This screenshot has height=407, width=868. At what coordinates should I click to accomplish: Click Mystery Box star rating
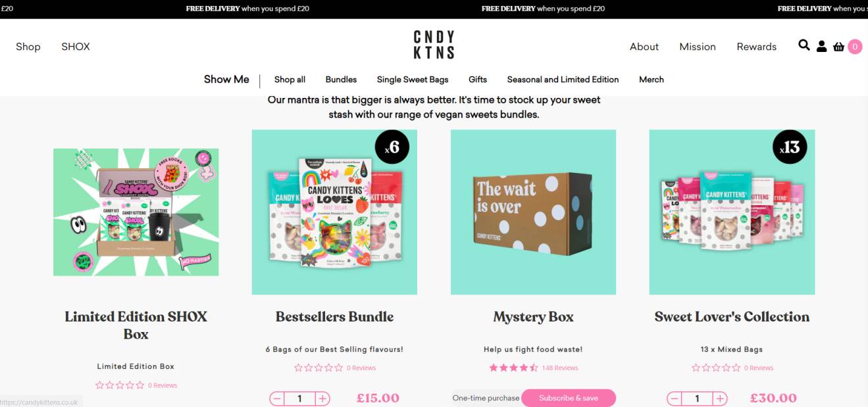513,368
